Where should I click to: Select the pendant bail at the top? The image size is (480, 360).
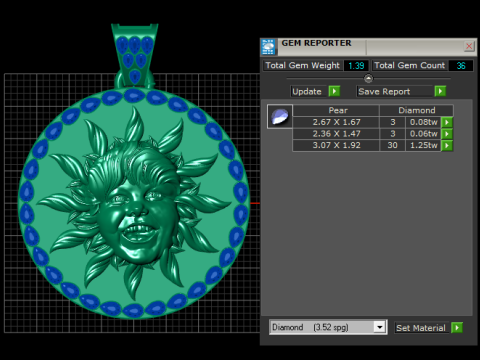pyautogui.click(x=135, y=55)
